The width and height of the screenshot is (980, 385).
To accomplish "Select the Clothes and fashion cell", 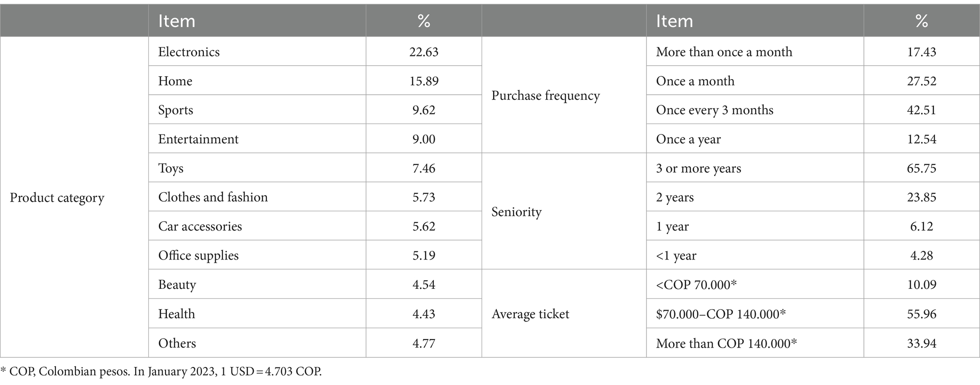I will pos(257,197).
